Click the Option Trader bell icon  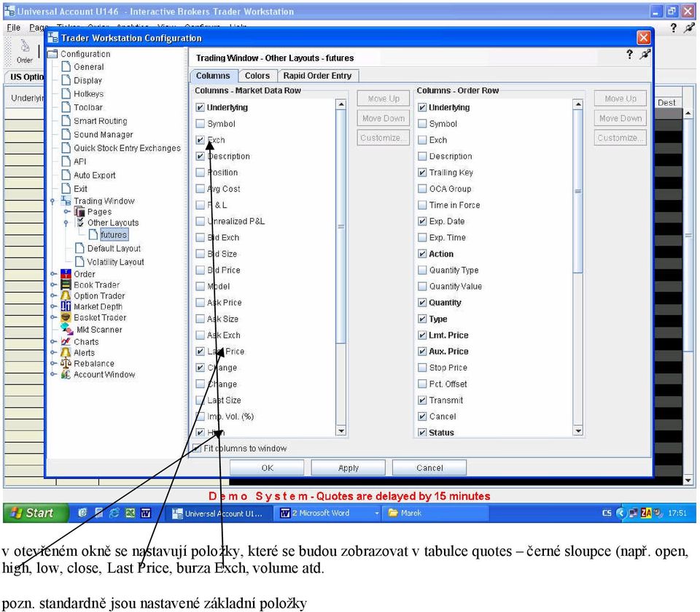tap(66, 295)
